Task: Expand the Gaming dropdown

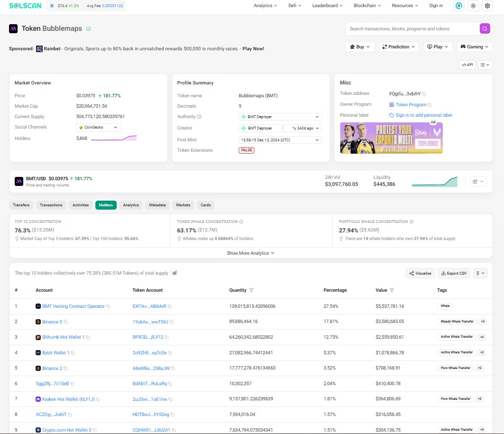Action: (x=475, y=47)
